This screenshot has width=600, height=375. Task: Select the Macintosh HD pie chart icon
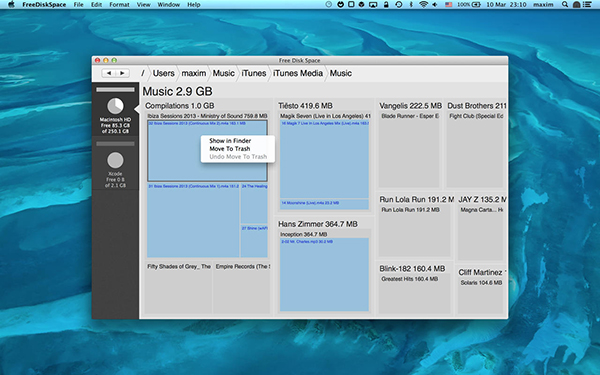tap(115, 106)
